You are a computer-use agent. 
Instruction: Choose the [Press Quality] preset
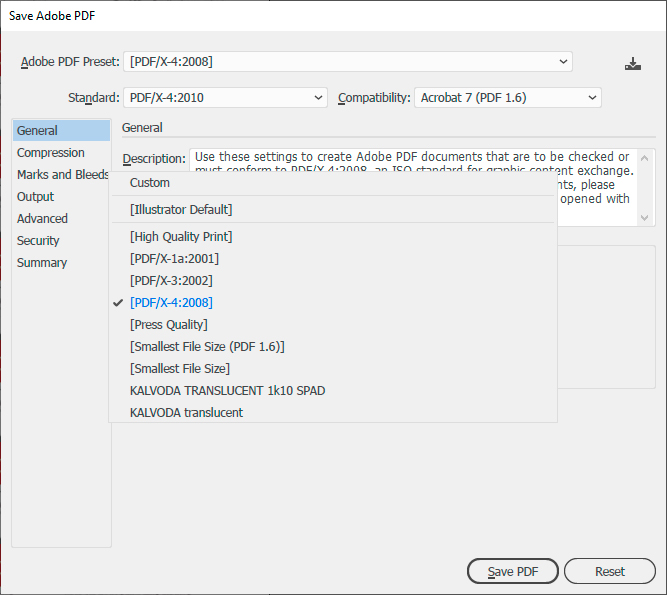click(333, 325)
